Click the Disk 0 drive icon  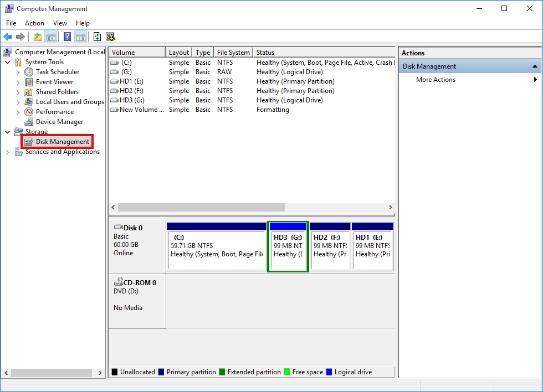click(x=118, y=228)
